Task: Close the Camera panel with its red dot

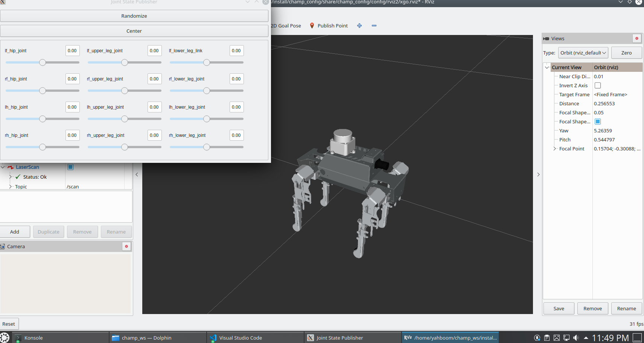Action: click(126, 246)
